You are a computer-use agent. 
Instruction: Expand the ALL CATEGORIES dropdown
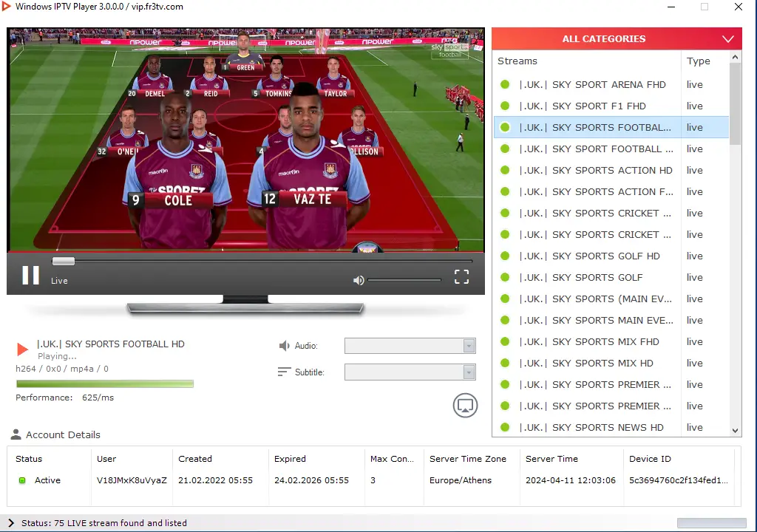[617, 39]
